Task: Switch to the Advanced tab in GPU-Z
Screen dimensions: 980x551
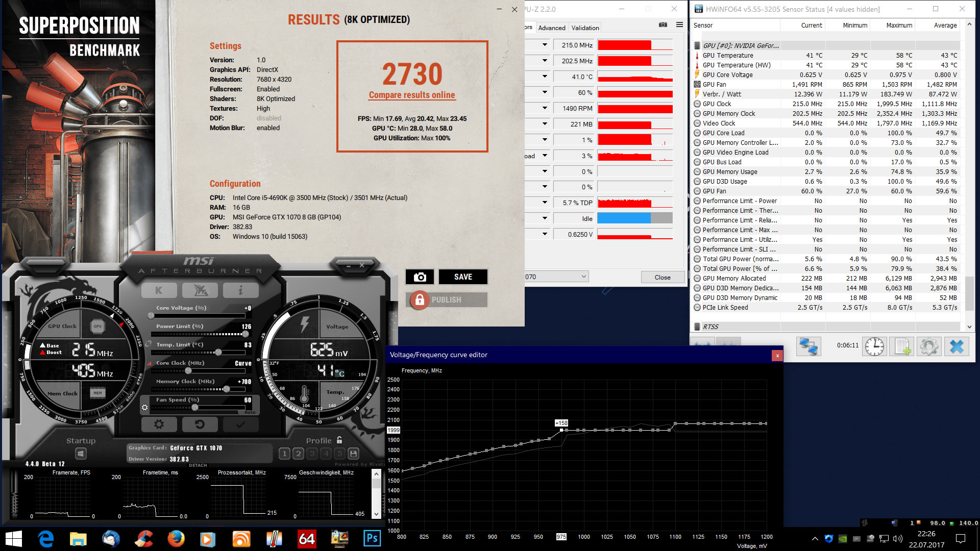Action: [551, 28]
